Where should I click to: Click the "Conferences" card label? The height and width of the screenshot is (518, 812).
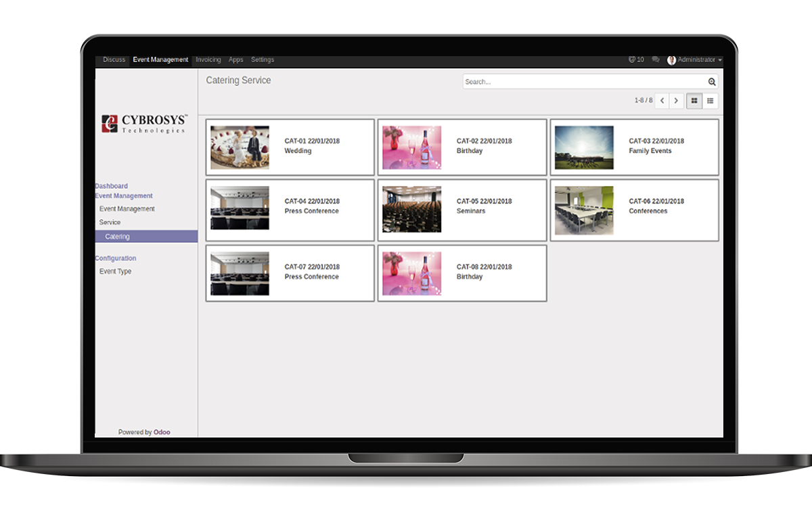(648, 211)
